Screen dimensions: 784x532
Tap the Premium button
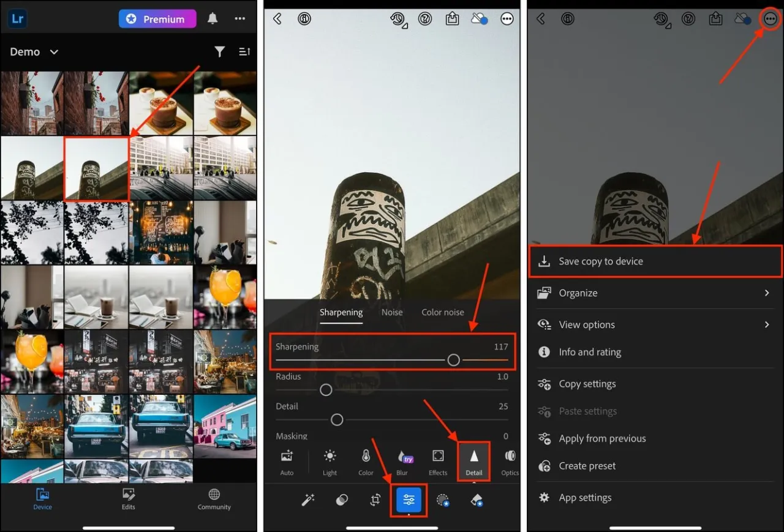157,19
